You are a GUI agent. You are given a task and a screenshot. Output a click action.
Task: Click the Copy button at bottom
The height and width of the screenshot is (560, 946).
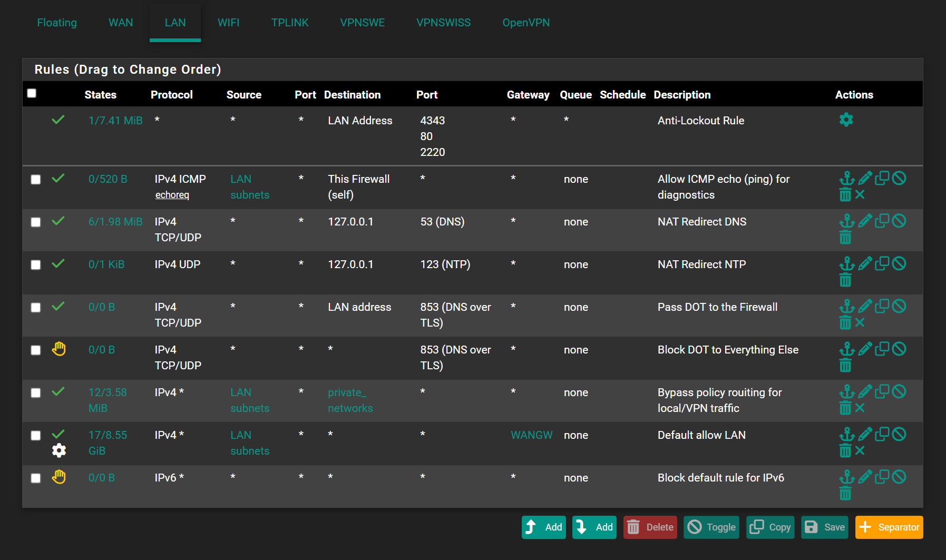pyautogui.click(x=771, y=527)
